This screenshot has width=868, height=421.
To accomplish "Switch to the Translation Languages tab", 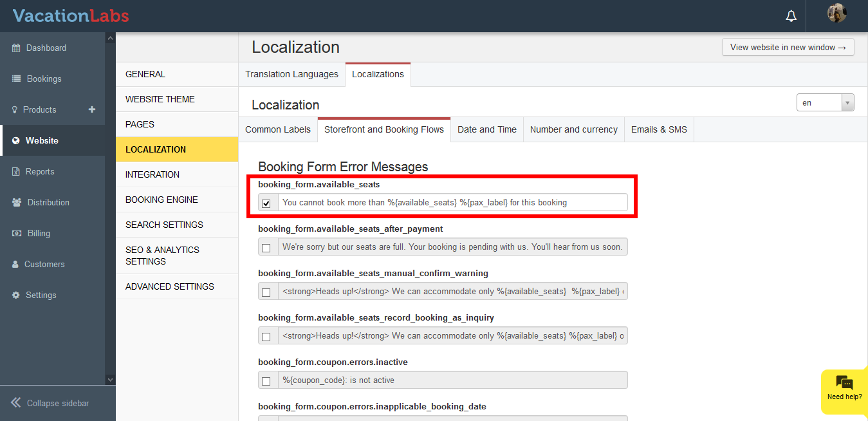I will (x=291, y=74).
